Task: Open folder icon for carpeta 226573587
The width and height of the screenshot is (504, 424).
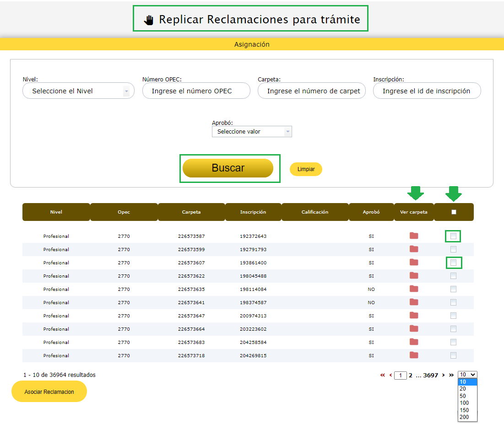Action: coord(414,236)
